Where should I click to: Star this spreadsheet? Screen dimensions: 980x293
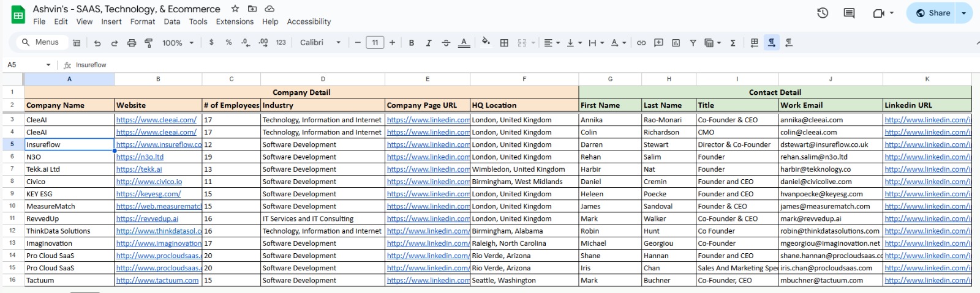(235, 9)
